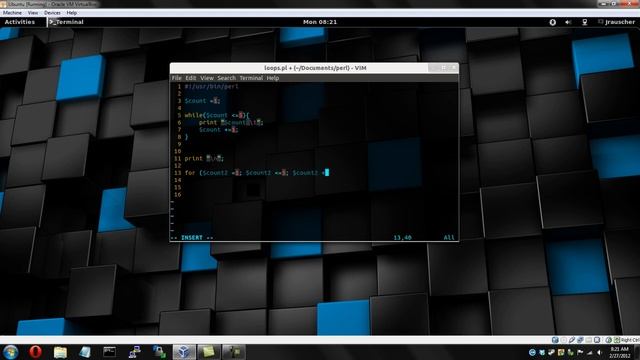Open the VirtualBox Help menu
640x360 pixels.
[71, 13]
